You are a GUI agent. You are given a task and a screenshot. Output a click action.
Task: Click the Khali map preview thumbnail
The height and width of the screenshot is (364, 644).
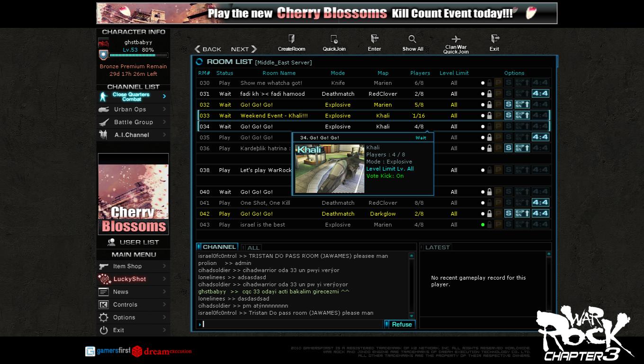tap(330, 169)
